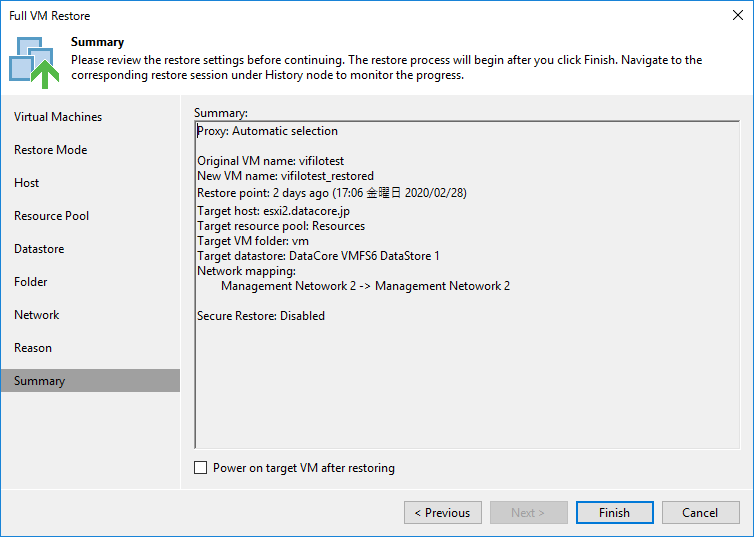Image resolution: width=754 pixels, height=537 pixels.
Task: Enable Power on target VM after restoring
Action: click(x=201, y=467)
